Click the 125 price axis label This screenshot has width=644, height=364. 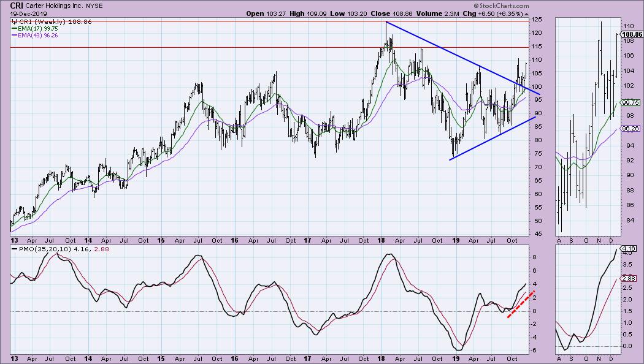(x=537, y=20)
